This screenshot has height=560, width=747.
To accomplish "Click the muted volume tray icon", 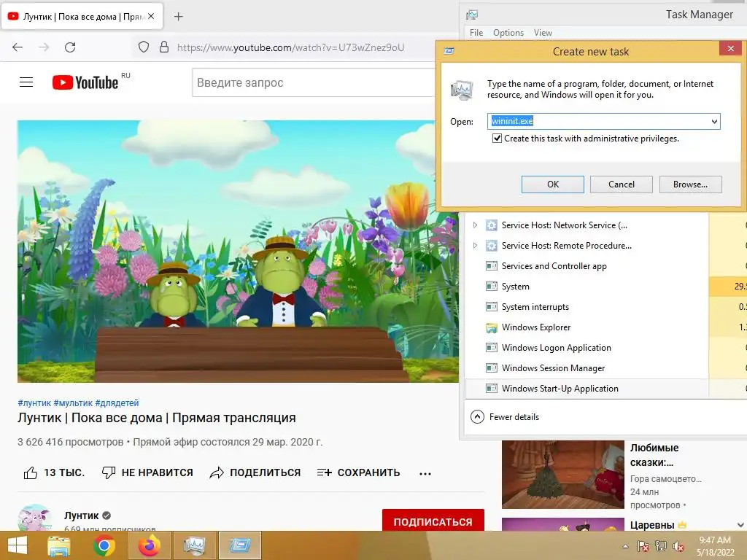I will [678, 546].
